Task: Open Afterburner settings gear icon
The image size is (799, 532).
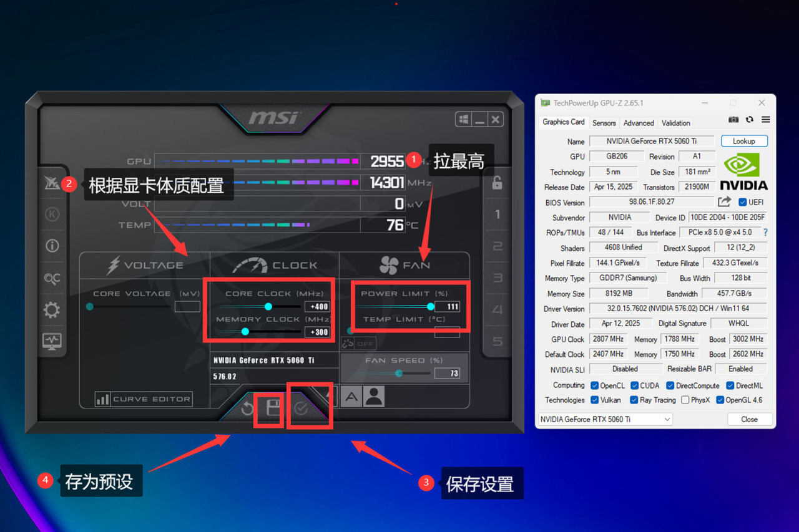Action: 52,309
